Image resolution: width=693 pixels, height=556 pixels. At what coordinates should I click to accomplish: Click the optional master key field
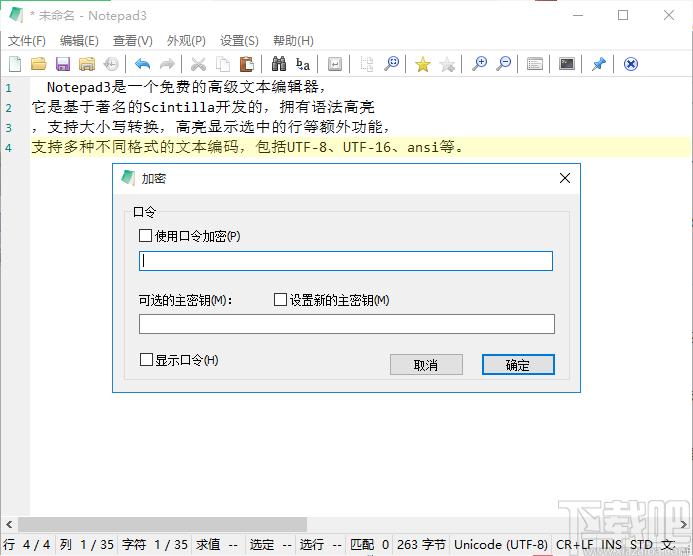(x=346, y=324)
